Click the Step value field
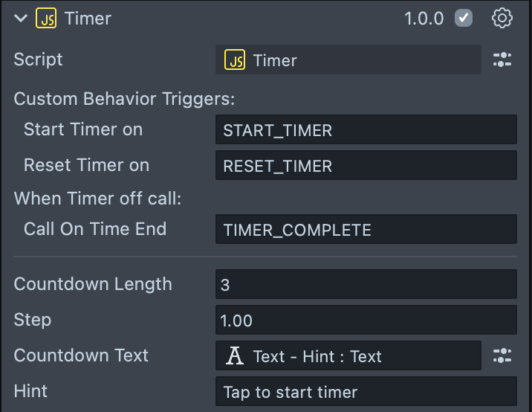Screen dimensions: 532x412 point(366,321)
